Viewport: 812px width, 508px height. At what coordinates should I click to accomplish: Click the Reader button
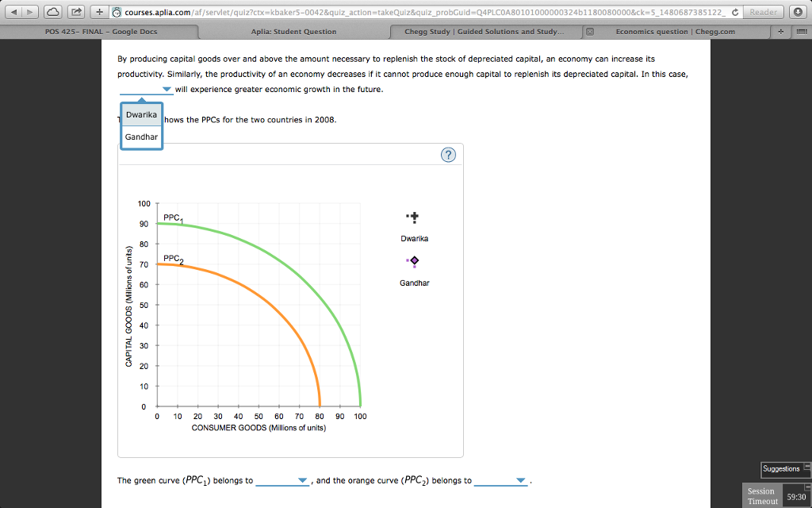[x=764, y=12]
